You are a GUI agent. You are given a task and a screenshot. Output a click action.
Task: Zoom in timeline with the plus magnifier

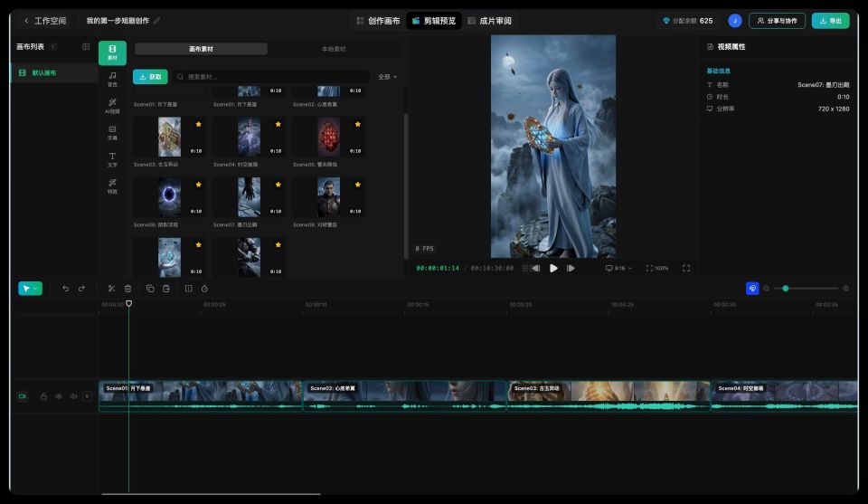click(846, 289)
